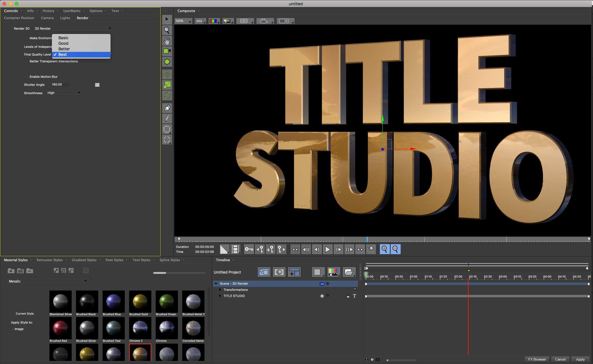The image size is (593, 364).
Task: Click the Apply button
Action: [580, 359]
